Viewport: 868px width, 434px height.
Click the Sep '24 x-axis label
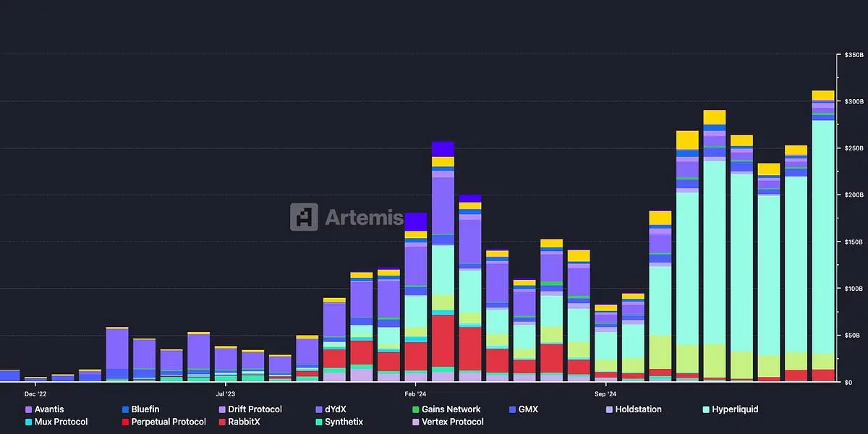click(x=605, y=394)
